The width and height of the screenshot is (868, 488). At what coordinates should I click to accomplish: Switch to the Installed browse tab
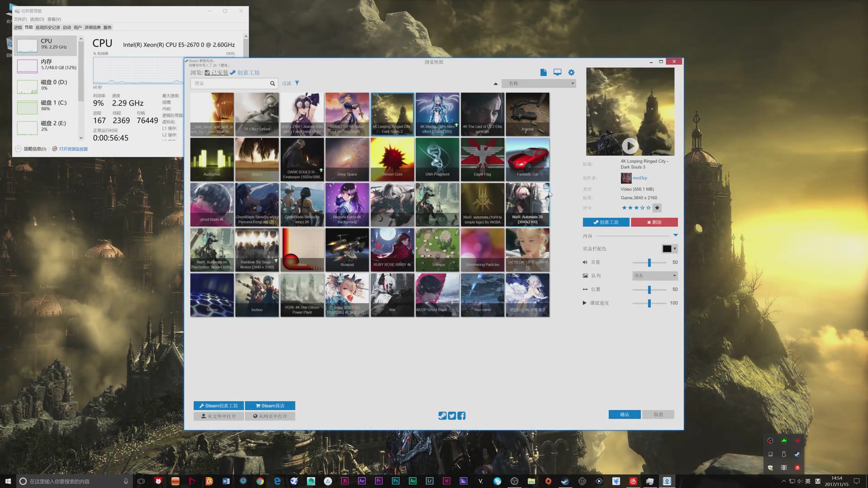coord(217,72)
